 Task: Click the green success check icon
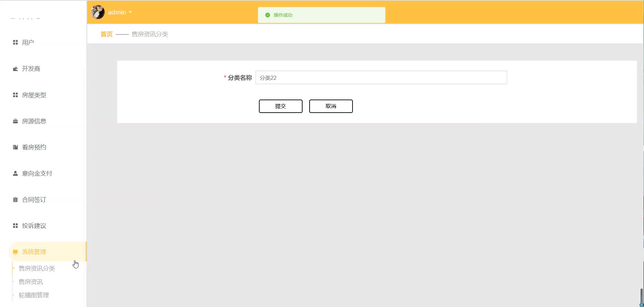pyautogui.click(x=268, y=15)
